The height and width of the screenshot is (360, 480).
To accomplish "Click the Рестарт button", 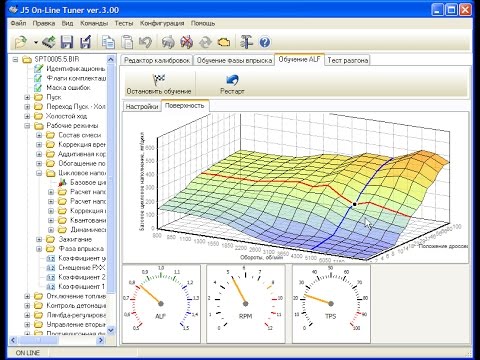I will click(x=232, y=84).
